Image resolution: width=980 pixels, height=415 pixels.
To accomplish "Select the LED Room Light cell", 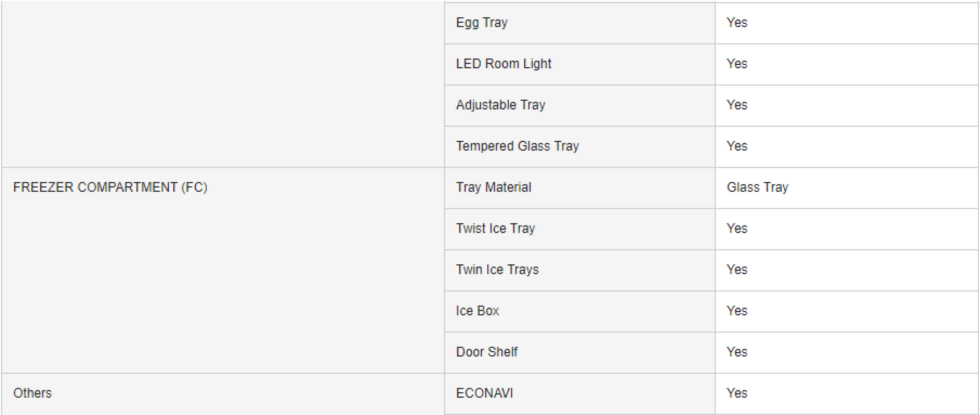I will pyautogui.click(x=503, y=64).
